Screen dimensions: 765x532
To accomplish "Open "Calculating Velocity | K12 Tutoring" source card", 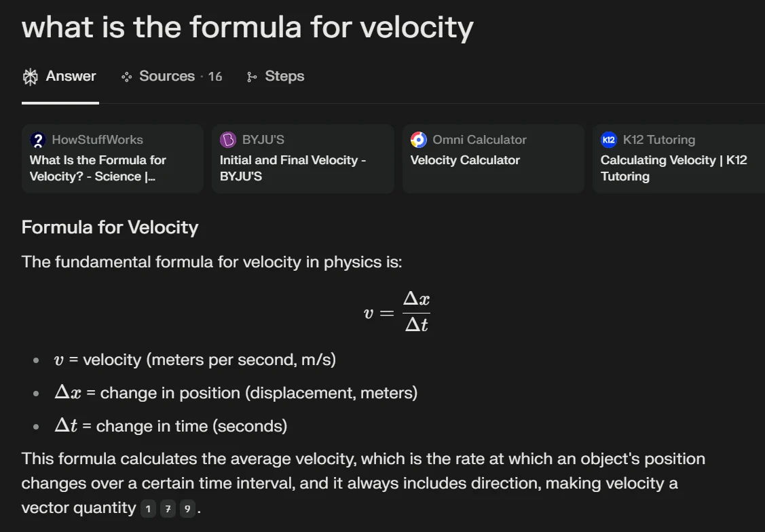I will pos(673,168).
